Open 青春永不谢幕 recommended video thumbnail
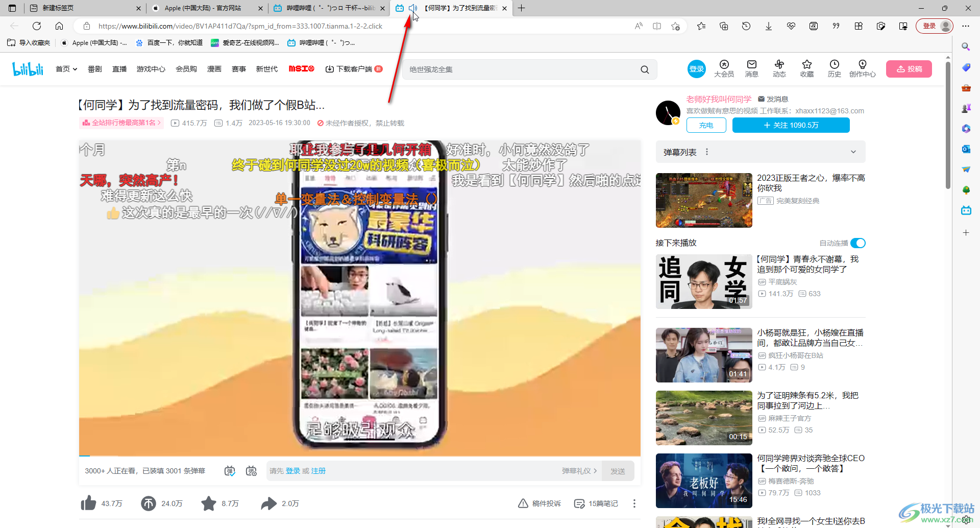Image resolution: width=980 pixels, height=528 pixels. pos(704,282)
